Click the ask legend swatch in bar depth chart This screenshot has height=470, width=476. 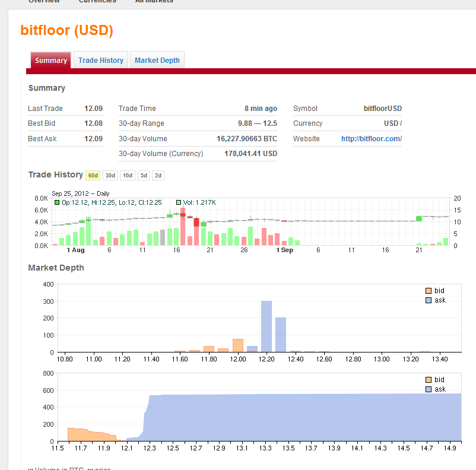pyautogui.click(x=429, y=300)
